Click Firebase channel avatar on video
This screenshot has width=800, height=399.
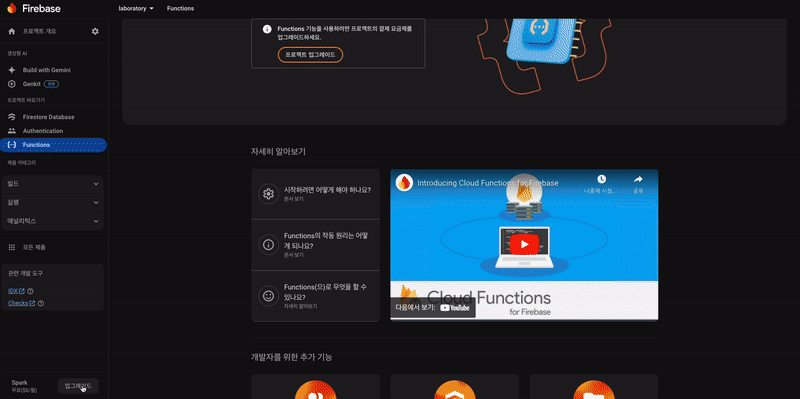[x=404, y=183]
